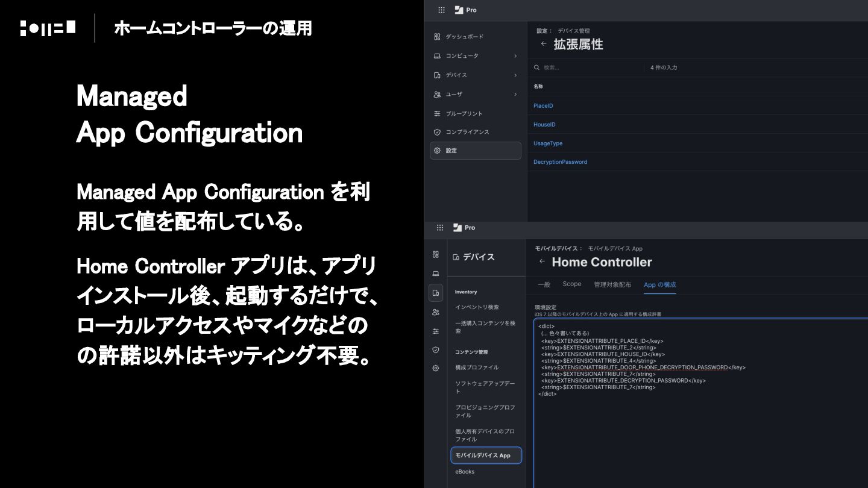Open settings gear icon in collapsed sidebar

click(x=436, y=368)
